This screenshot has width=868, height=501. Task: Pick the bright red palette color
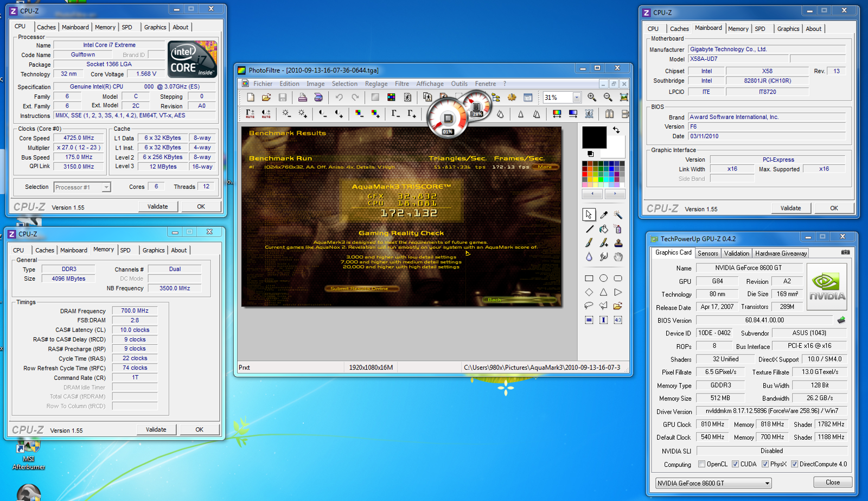585,174
